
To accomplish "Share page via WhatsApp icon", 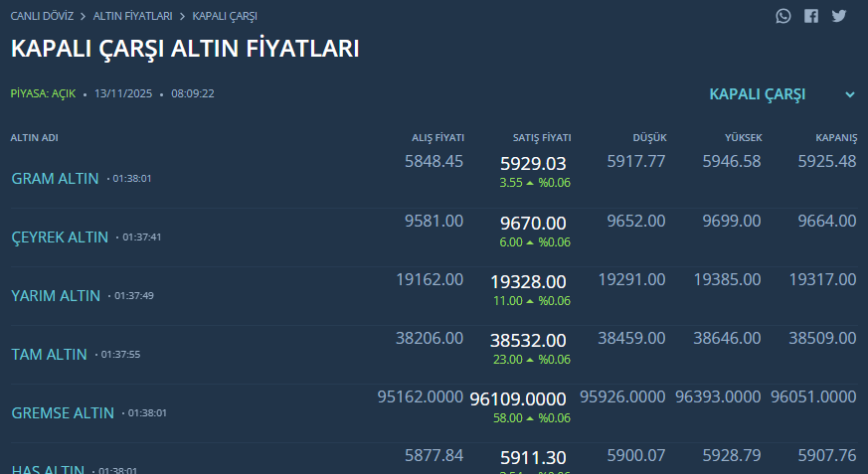I will click(784, 16).
